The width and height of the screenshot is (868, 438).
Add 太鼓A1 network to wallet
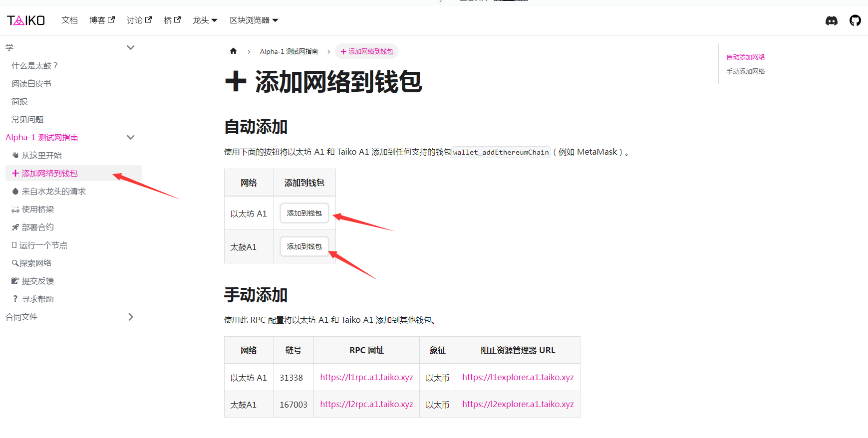[304, 246]
